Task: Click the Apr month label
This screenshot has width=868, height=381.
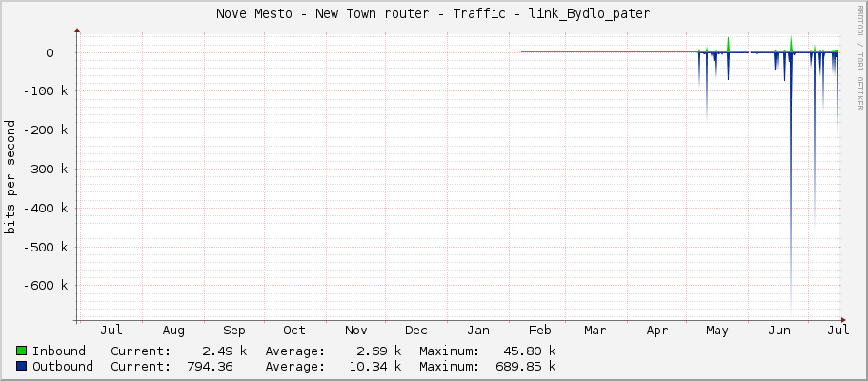Action: [x=657, y=331]
